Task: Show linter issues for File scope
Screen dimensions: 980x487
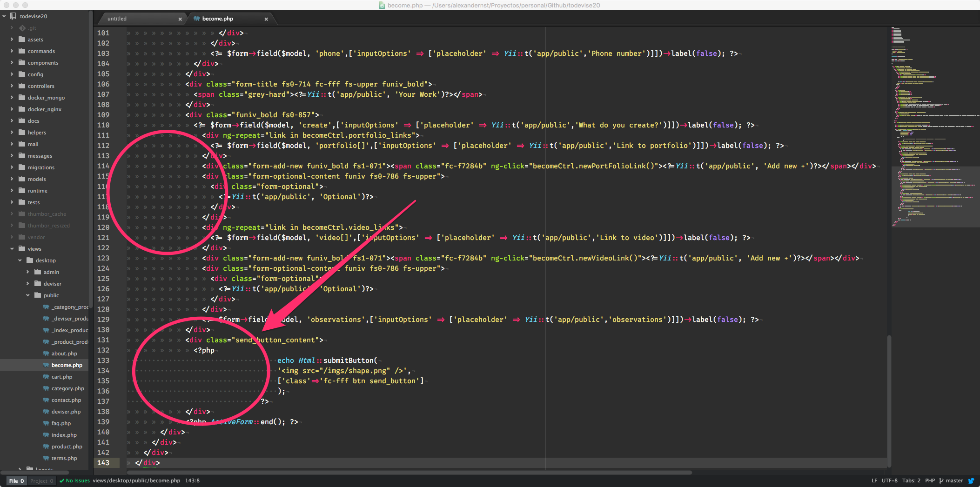Action: coord(16,481)
